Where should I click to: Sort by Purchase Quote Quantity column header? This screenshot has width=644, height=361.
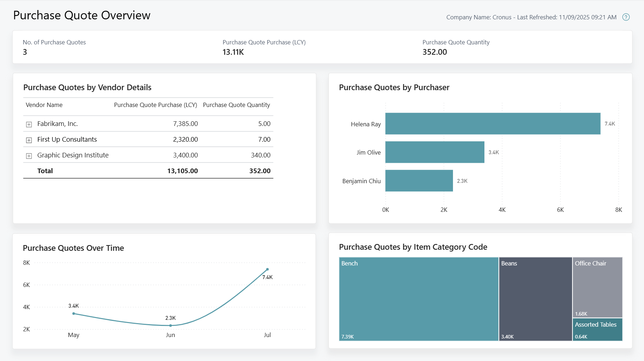(236, 105)
